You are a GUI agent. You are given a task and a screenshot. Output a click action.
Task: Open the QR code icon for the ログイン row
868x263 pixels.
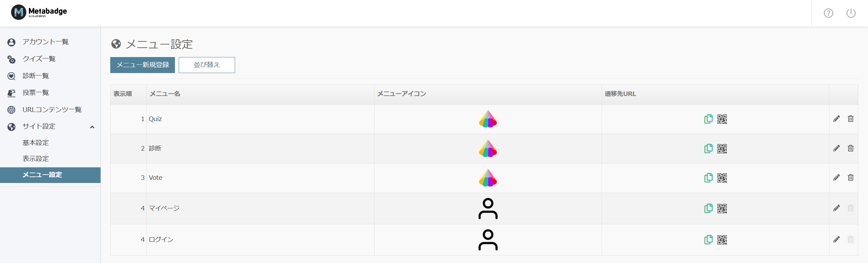point(722,240)
